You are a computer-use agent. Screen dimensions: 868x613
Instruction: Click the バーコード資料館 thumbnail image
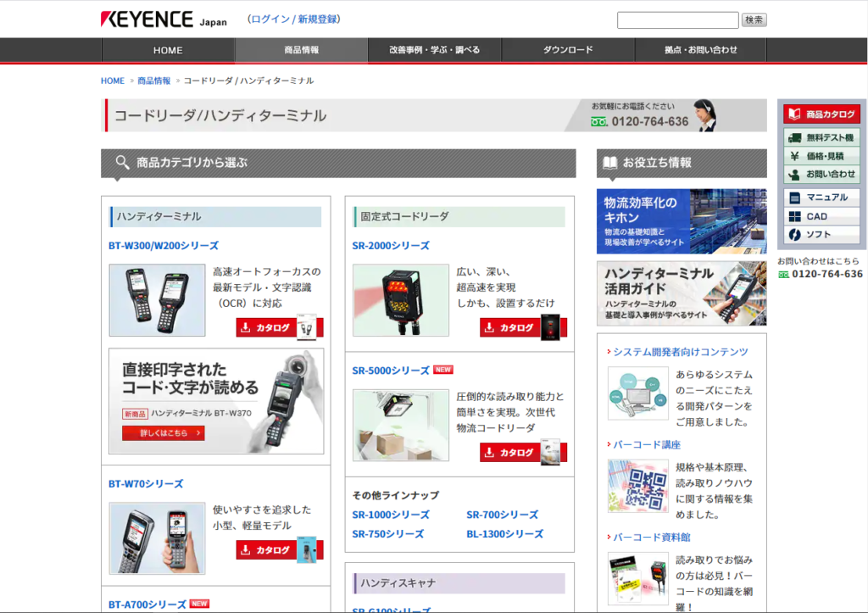pyautogui.click(x=637, y=578)
